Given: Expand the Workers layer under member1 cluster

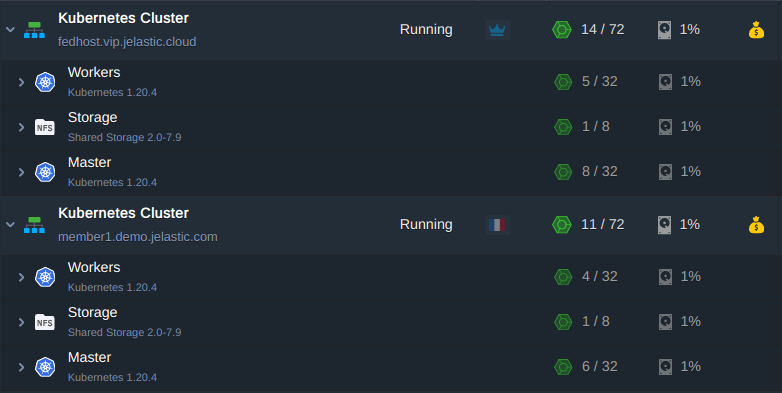Looking at the screenshot, I should click(21, 277).
